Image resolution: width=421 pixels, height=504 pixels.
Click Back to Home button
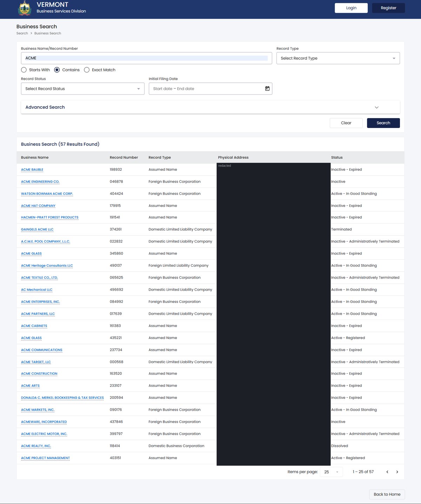tap(387, 494)
